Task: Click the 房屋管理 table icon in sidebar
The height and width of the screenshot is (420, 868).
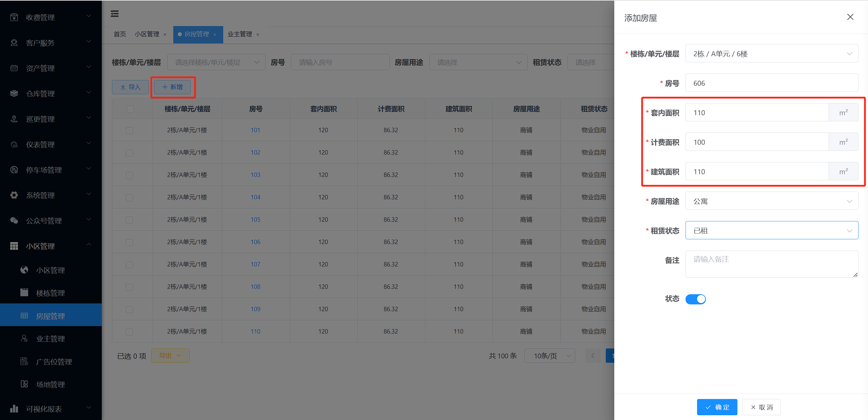Action: [x=24, y=316]
